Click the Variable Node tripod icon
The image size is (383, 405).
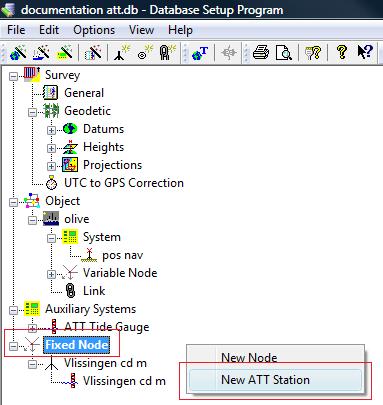pos(70,273)
